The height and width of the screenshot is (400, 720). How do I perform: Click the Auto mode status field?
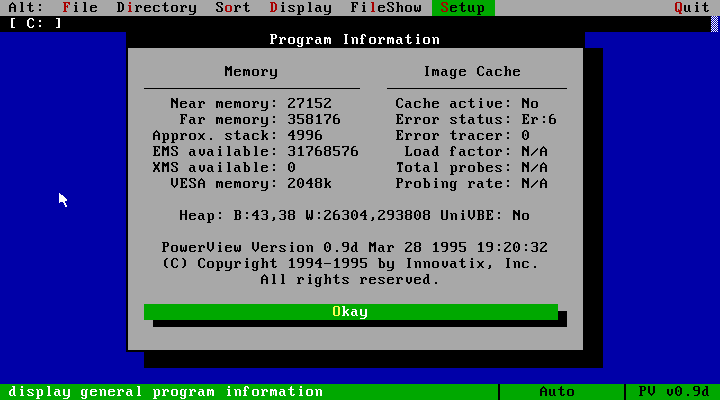click(557, 391)
